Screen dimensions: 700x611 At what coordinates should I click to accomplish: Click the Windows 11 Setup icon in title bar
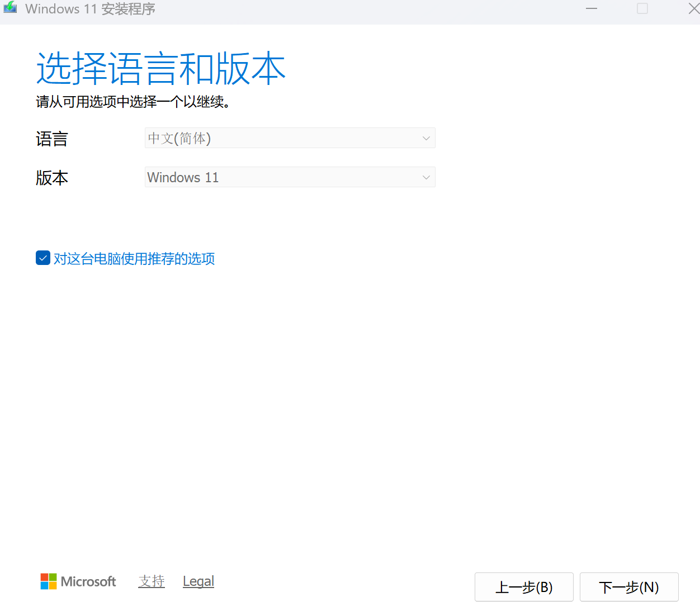click(x=10, y=8)
